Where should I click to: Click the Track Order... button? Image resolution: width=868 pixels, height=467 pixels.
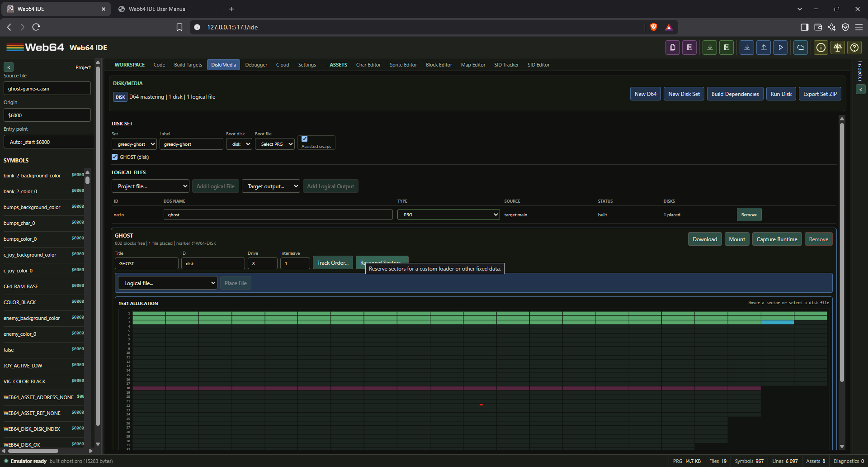coord(333,263)
